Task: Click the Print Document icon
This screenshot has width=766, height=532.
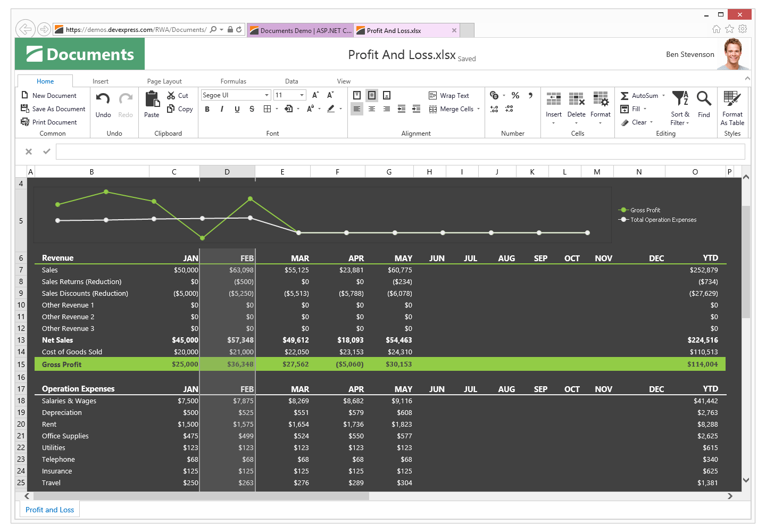Action: [x=25, y=122]
